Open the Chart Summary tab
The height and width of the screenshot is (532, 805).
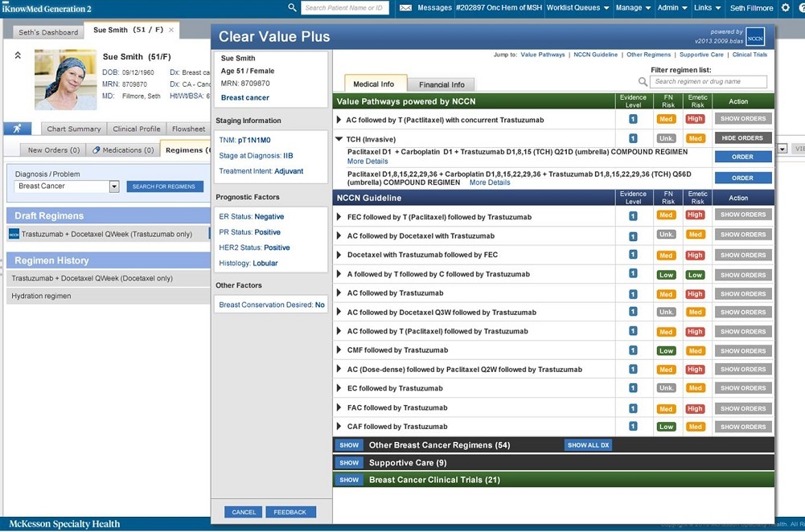(74, 129)
